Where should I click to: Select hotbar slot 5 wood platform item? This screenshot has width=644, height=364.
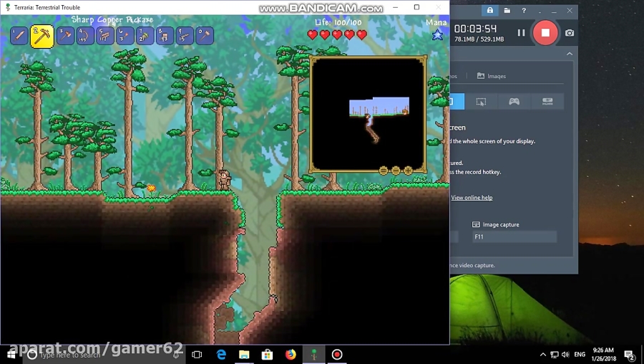(x=104, y=36)
